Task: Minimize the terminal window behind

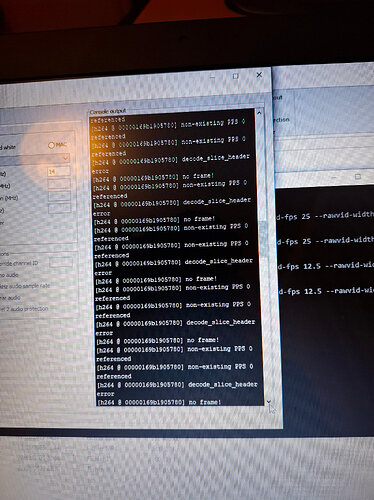Action: point(335,178)
